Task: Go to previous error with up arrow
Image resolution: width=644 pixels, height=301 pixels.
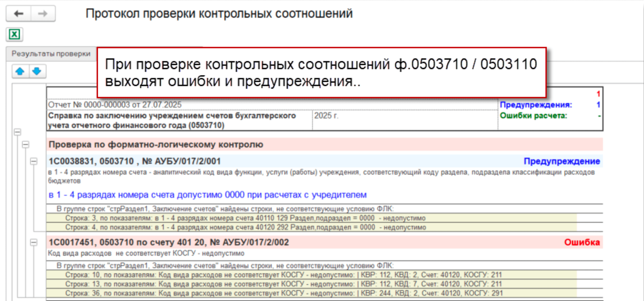Action: [20, 72]
